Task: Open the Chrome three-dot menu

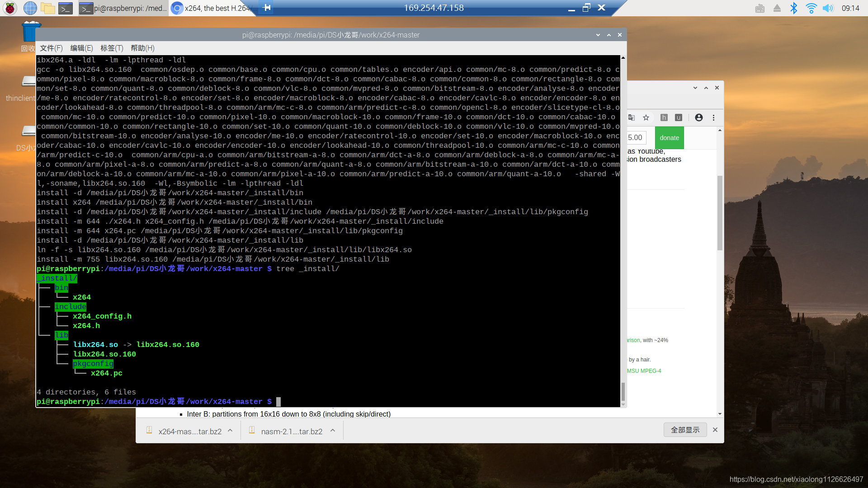Action: pyautogui.click(x=714, y=117)
